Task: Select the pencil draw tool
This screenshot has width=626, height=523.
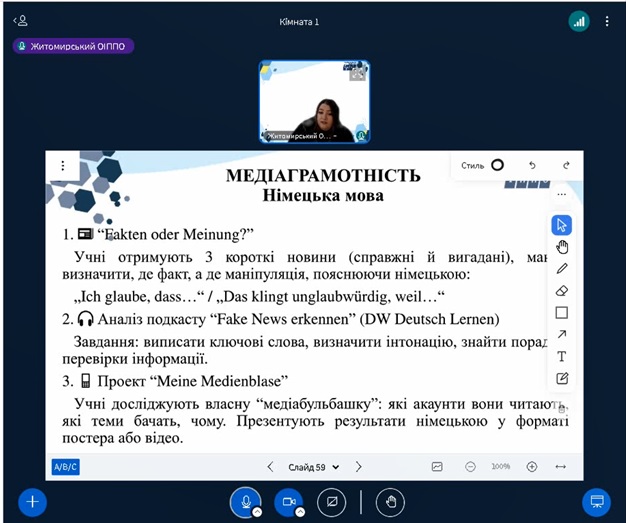Action: coord(561,269)
